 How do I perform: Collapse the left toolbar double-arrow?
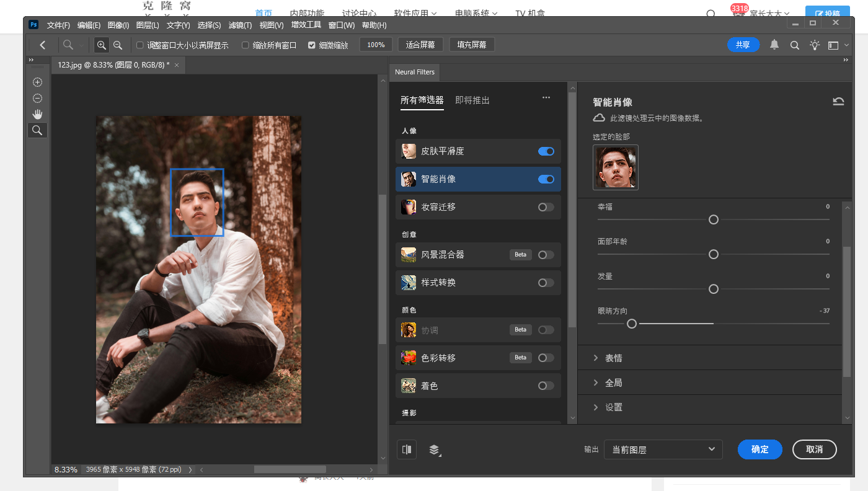(31, 60)
